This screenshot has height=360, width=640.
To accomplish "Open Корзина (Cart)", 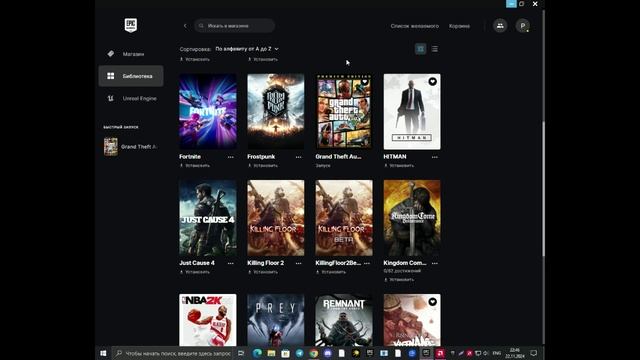I will click(x=459, y=26).
